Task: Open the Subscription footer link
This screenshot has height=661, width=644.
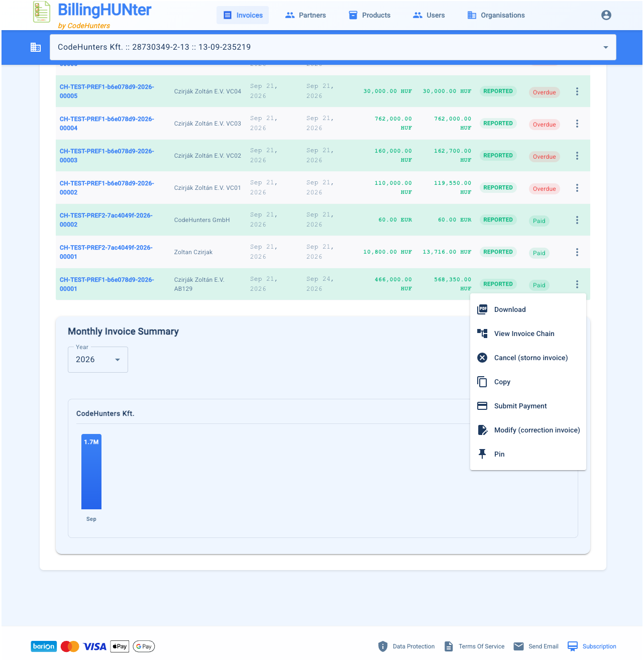Action: (x=592, y=646)
